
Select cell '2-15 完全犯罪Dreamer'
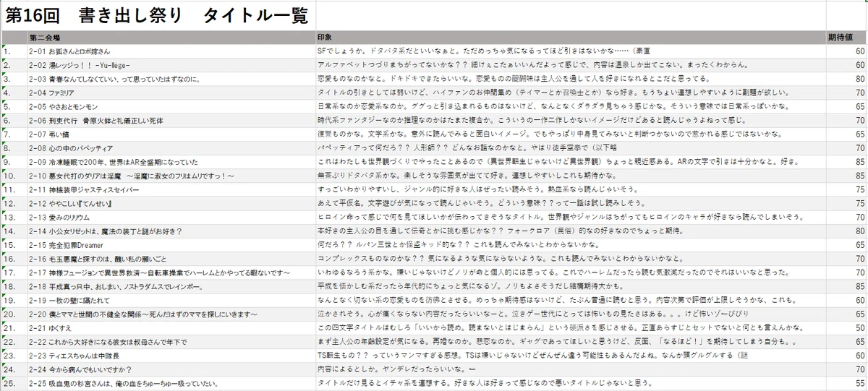click(171, 245)
